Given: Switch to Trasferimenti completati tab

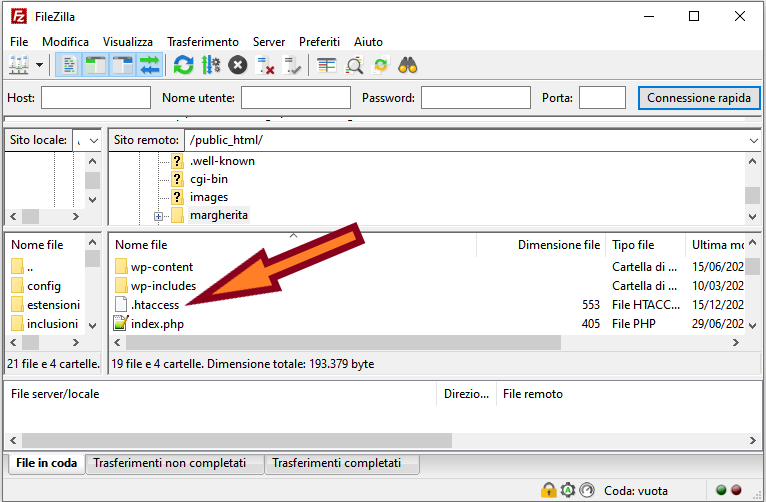Looking at the screenshot, I should [336, 464].
